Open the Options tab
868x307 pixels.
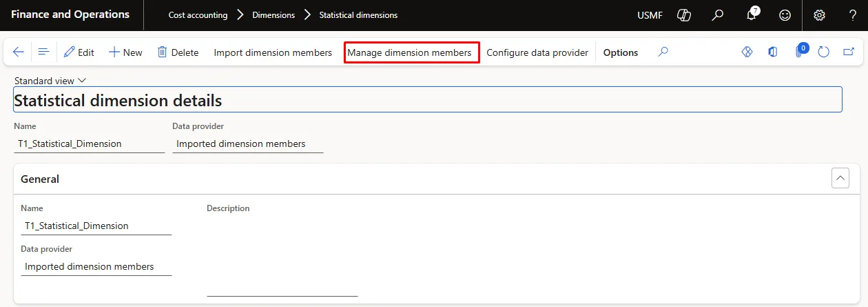pyautogui.click(x=621, y=52)
